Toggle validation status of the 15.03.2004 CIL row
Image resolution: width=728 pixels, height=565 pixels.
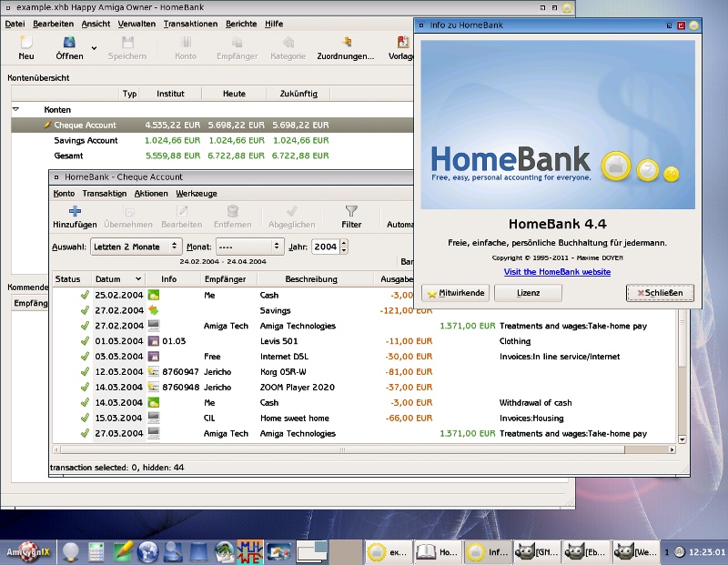point(85,419)
